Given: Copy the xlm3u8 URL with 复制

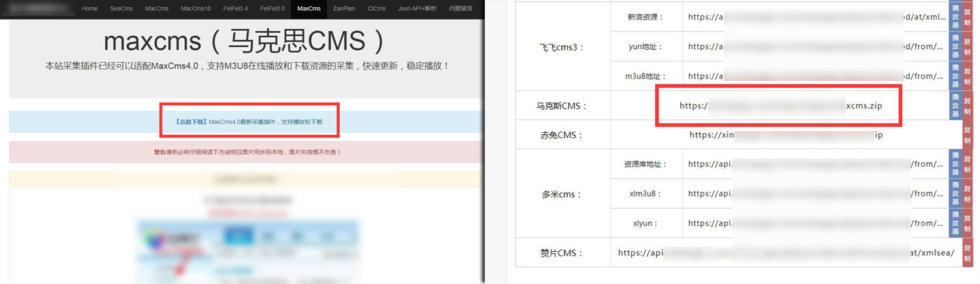Looking at the screenshot, I should [x=968, y=194].
